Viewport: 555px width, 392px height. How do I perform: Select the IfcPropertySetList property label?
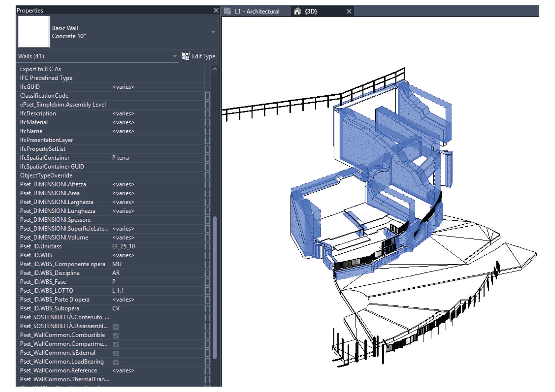[43, 149]
